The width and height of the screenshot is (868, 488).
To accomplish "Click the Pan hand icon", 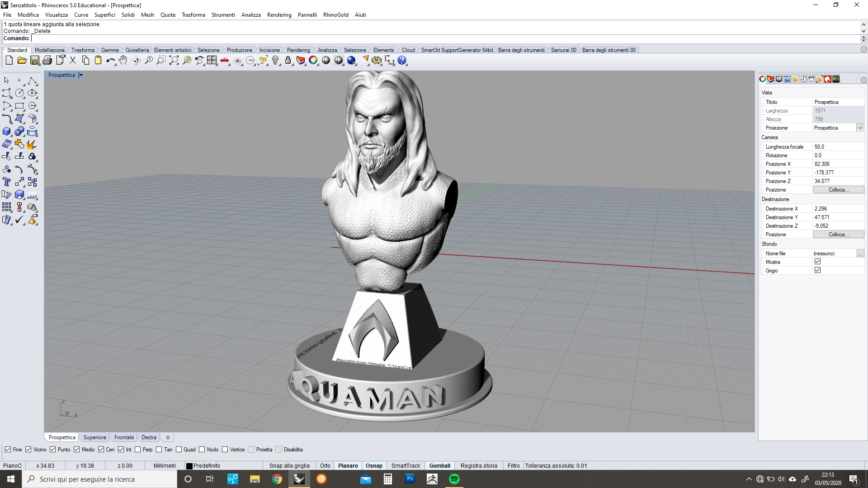I will pyautogui.click(x=123, y=61).
